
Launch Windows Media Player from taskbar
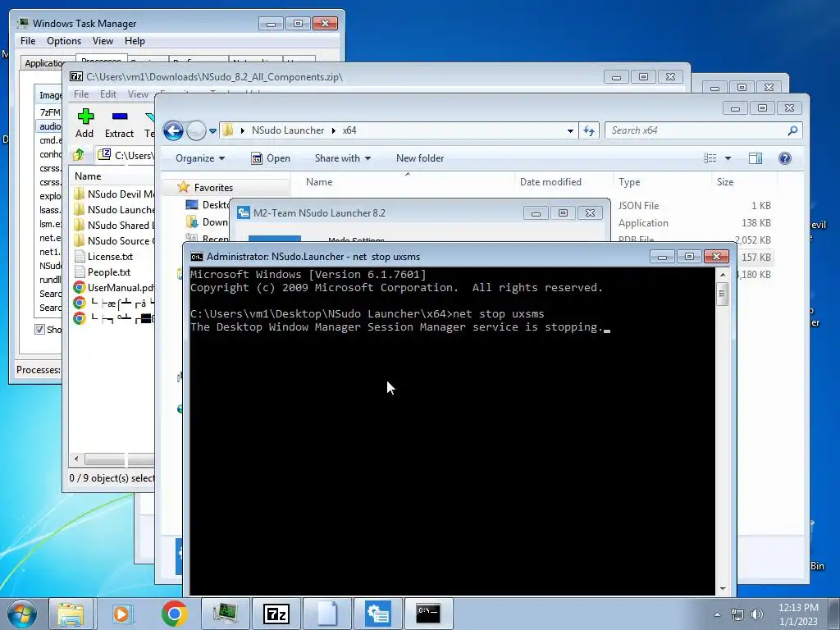[122, 614]
